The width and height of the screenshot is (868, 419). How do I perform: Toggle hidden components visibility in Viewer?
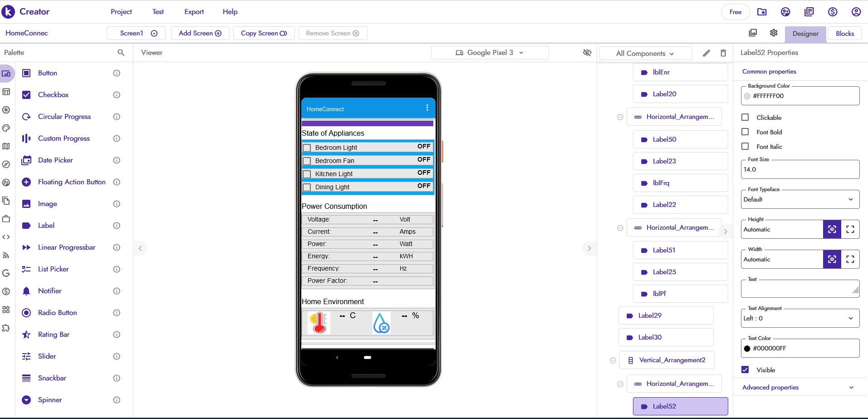587,53
